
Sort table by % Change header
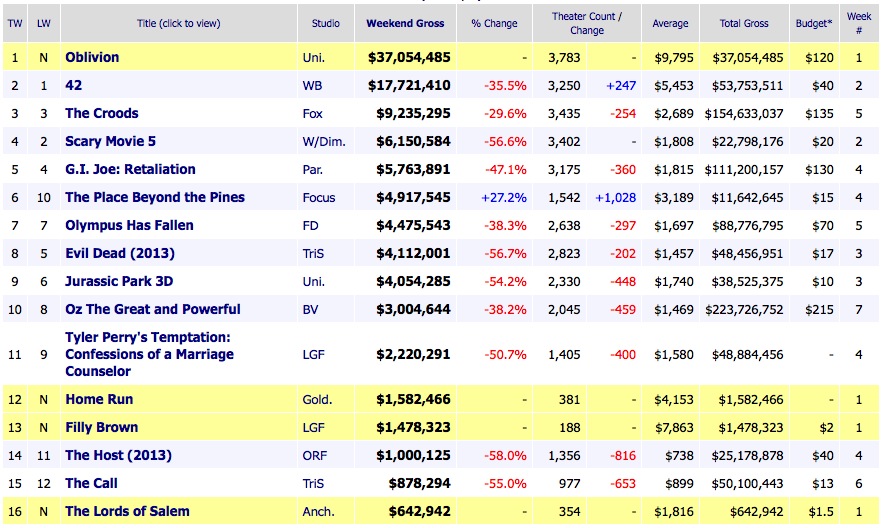pyautogui.click(x=494, y=24)
